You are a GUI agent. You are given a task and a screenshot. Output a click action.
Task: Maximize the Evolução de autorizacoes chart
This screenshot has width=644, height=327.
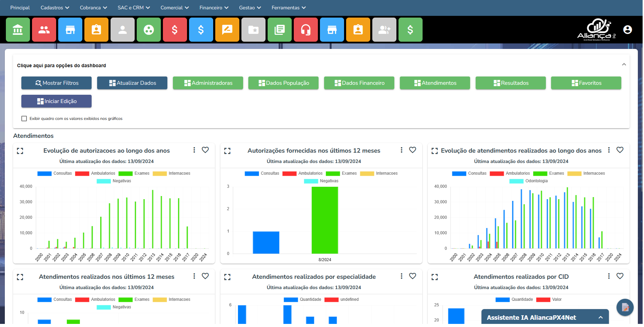tap(20, 151)
